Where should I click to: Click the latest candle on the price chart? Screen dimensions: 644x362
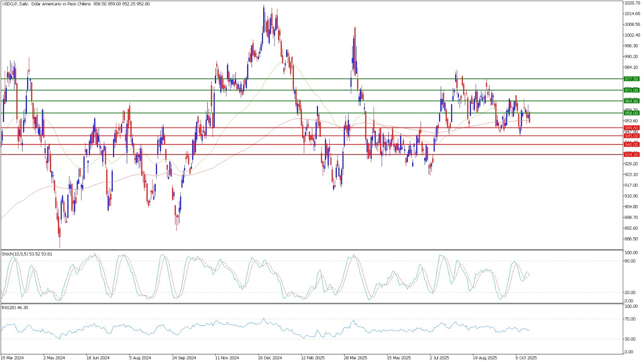529,117
